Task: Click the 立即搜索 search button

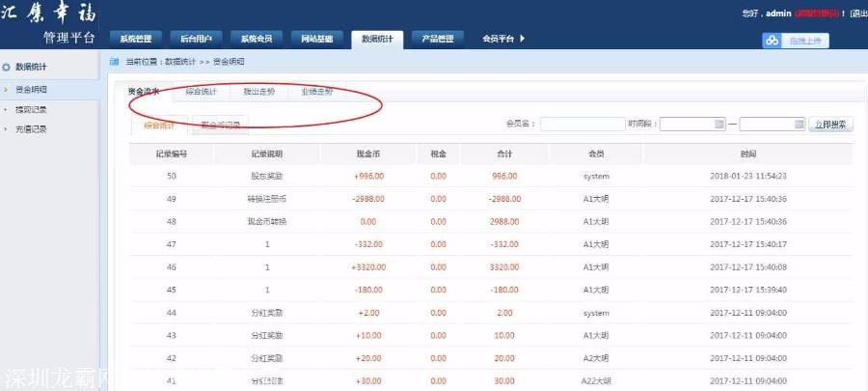Action: (830, 125)
